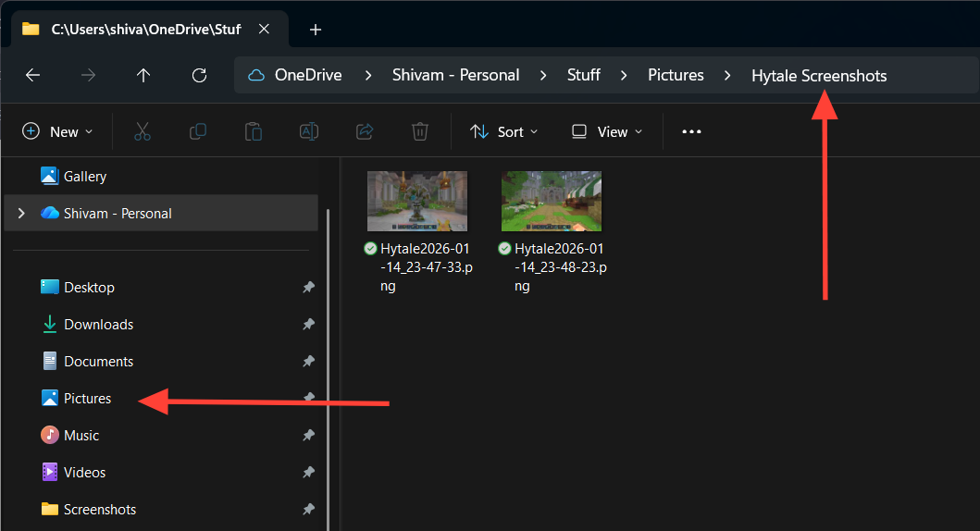The image size is (980, 531).
Task: Toggle the pin beside Music
Action: coord(308,436)
